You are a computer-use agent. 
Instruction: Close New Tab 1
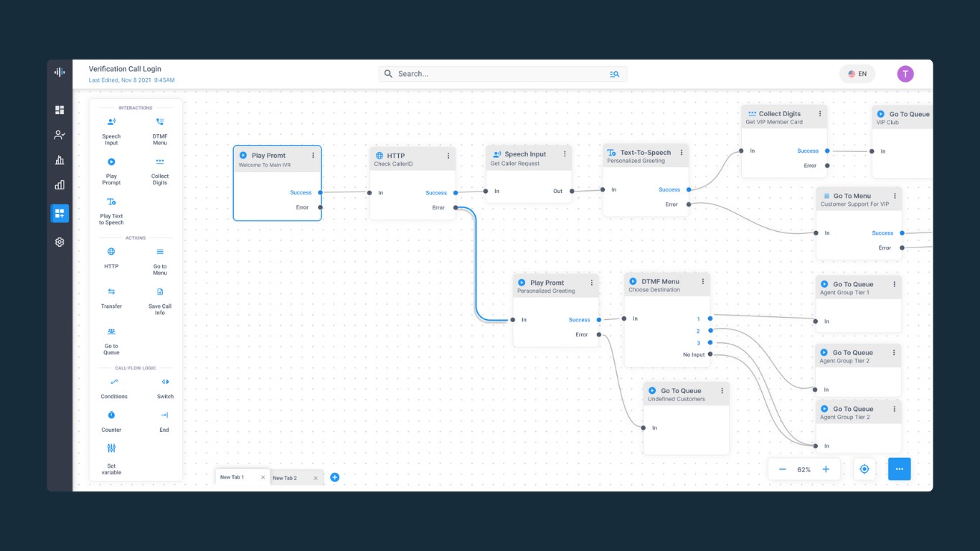[x=263, y=477]
